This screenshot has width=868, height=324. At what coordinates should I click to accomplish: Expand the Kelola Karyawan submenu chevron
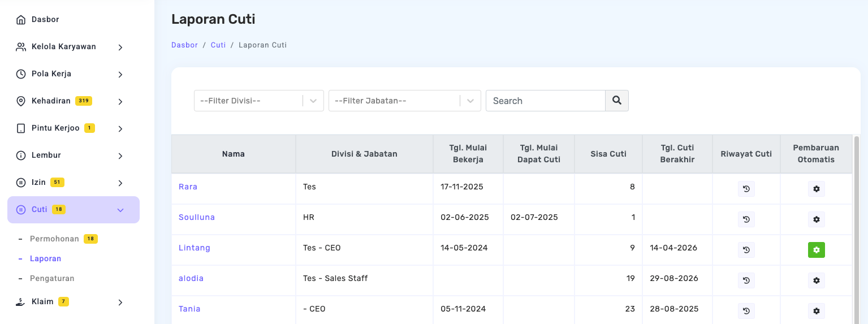click(120, 47)
